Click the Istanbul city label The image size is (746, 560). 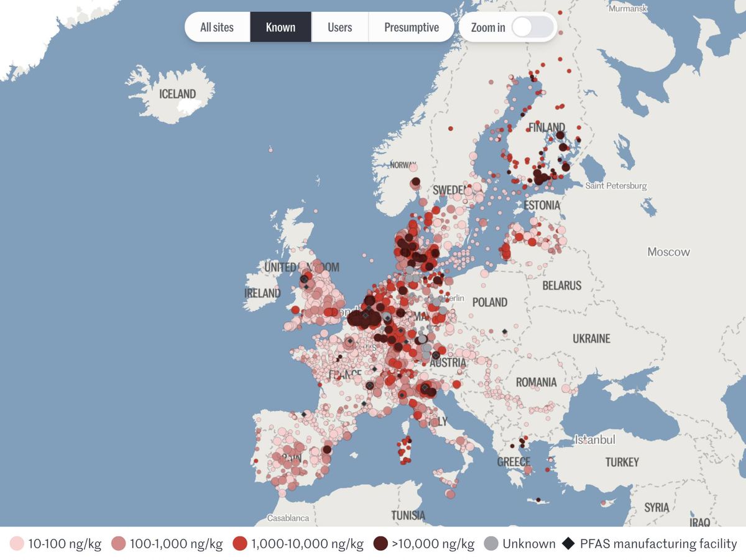tap(594, 440)
